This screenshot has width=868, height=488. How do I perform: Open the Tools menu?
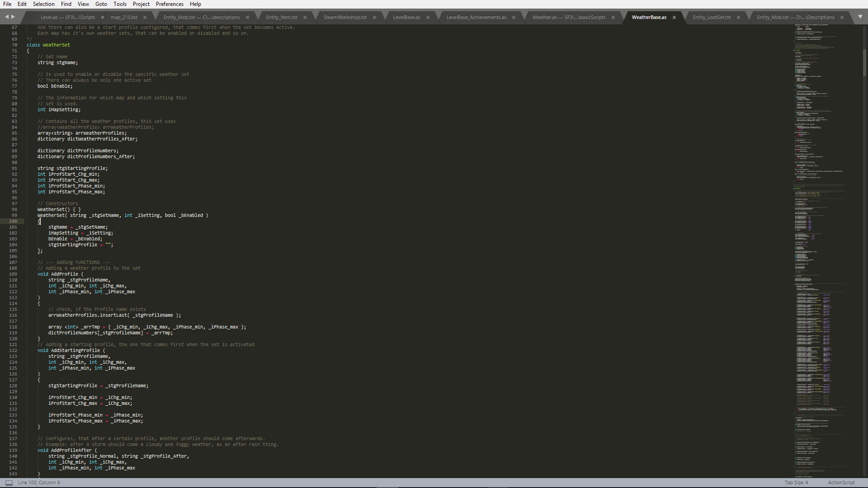tap(120, 4)
